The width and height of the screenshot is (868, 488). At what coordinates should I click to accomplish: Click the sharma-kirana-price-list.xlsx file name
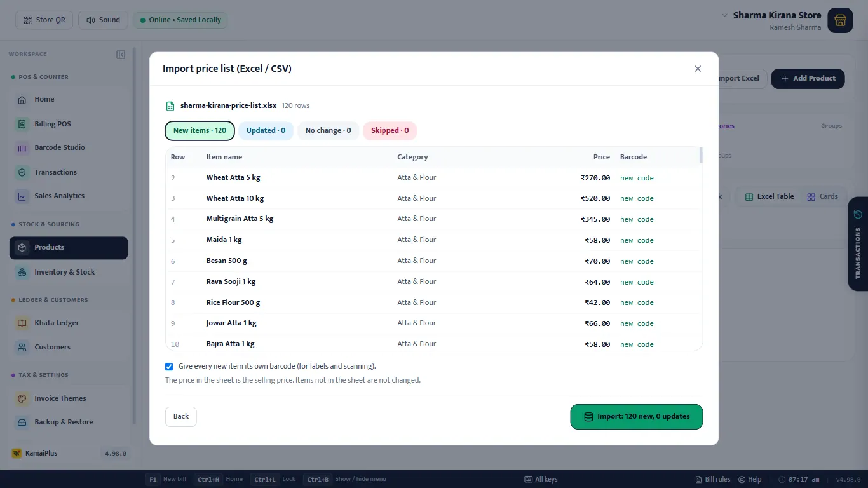pyautogui.click(x=228, y=105)
